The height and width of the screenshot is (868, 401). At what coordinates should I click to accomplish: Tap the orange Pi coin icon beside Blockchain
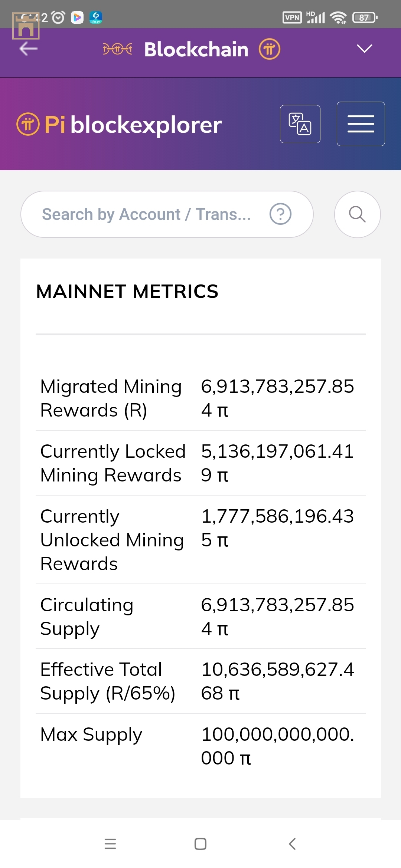point(270,49)
